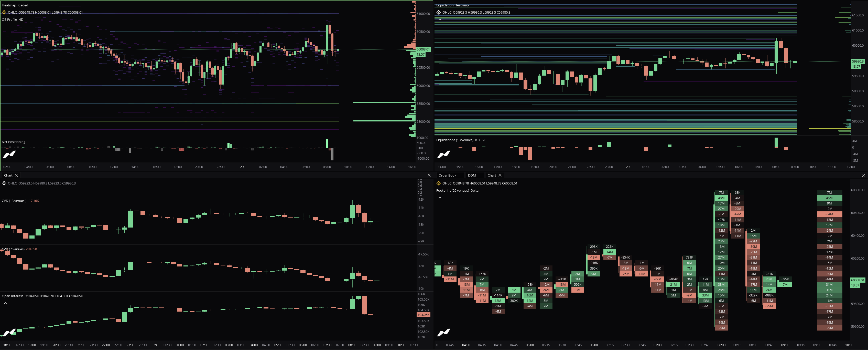Close the Chart tab in the bottom-left panel
The width and height of the screenshot is (868, 350).
(x=16, y=175)
